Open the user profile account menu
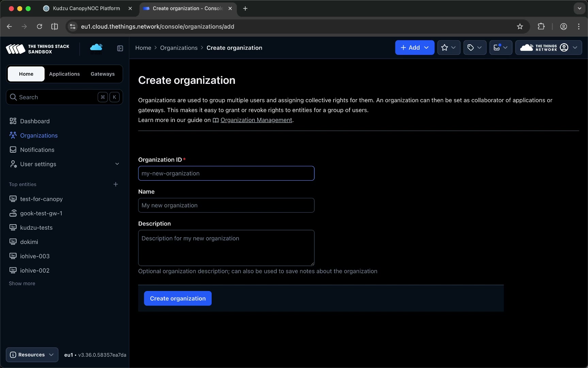588x368 pixels. point(549,48)
